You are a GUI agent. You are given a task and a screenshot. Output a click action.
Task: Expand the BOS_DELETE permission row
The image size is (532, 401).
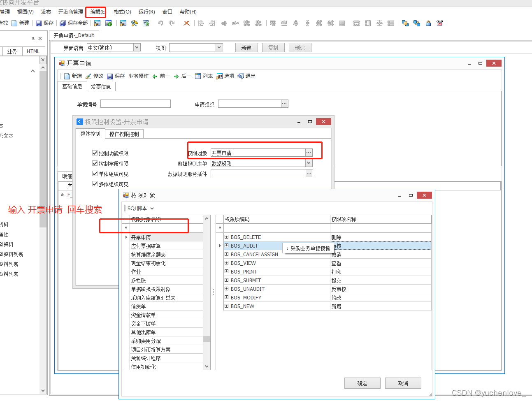pos(226,237)
